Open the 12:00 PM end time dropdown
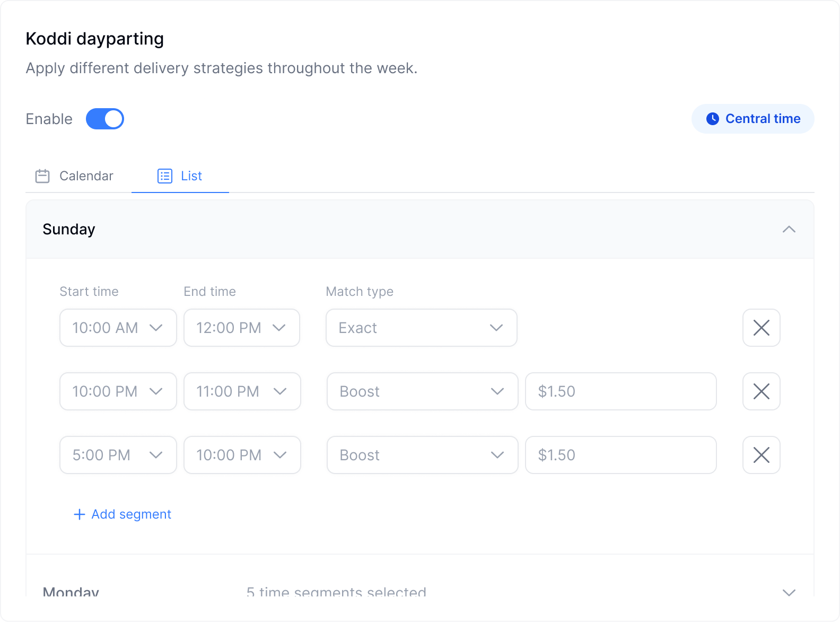The height and width of the screenshot is (622, 840). tap(242, 328)
